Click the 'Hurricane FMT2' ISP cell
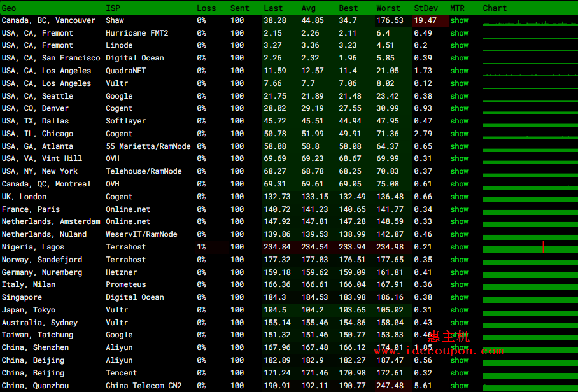The width and height of the screenshot is (578, 392). tap(137, 33)
